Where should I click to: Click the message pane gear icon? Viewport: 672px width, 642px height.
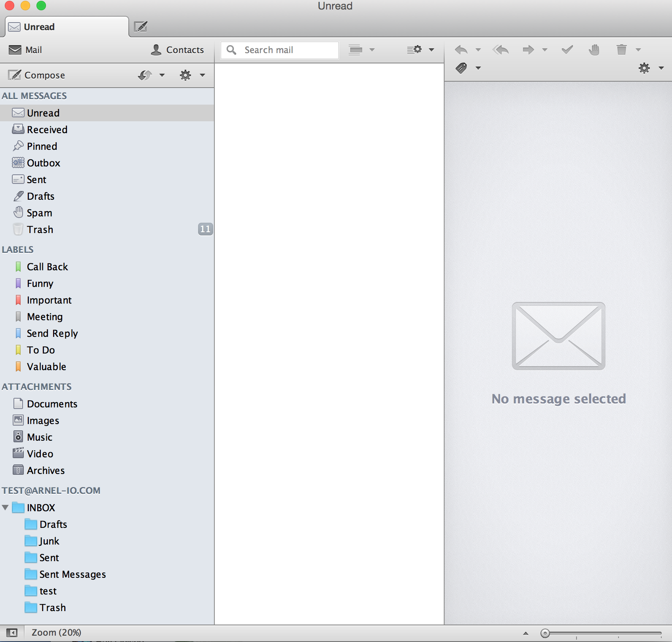tap(644, 68)
